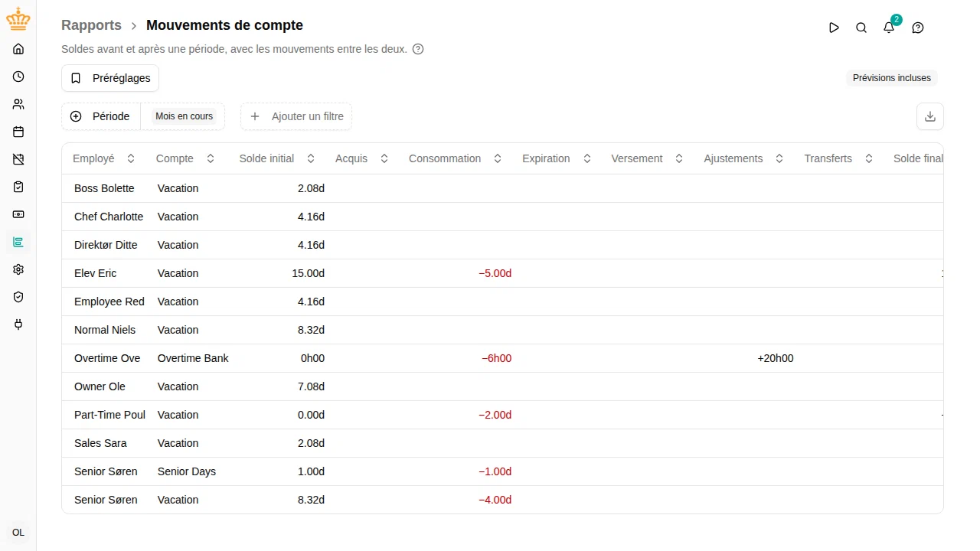Open the clock sidebar icon
This screenshot has height=551, width=980.
(18, 77)
